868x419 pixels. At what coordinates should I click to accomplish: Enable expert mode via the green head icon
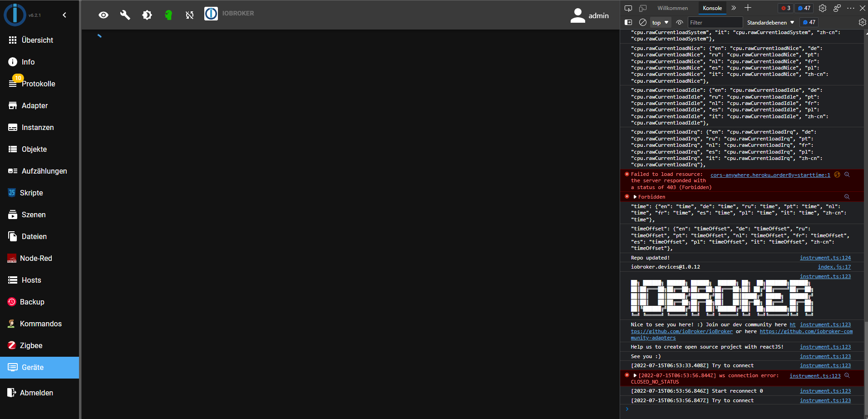(168, 15)
